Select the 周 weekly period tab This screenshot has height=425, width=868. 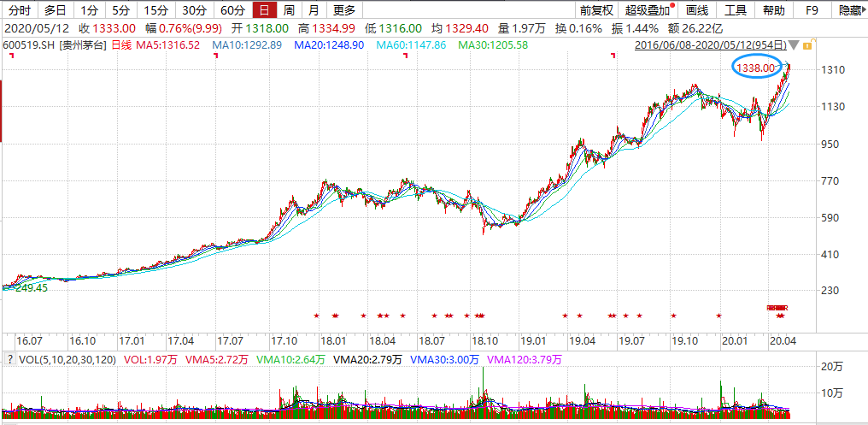click(289, 10)
